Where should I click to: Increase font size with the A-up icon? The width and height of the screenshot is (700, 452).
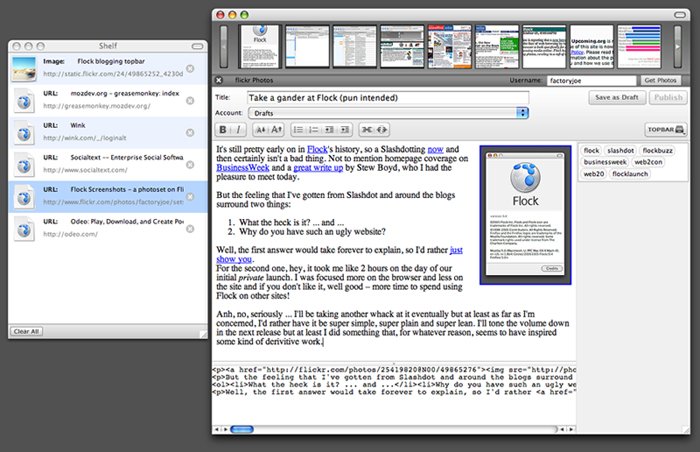point(276,130)
